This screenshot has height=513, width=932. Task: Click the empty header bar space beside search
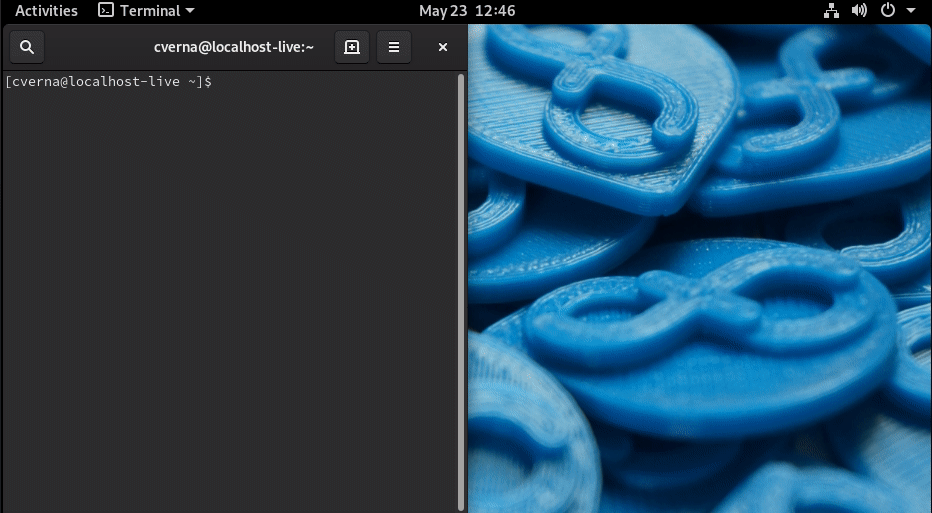point(90,47)
